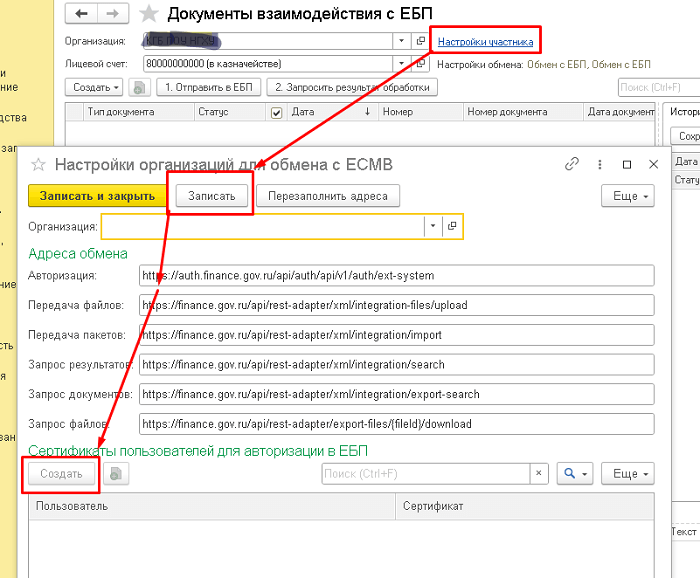
Task: Star the Документы взаимодействия с ЕБП page
Action: pyautogui.click(x=149, y=14)
